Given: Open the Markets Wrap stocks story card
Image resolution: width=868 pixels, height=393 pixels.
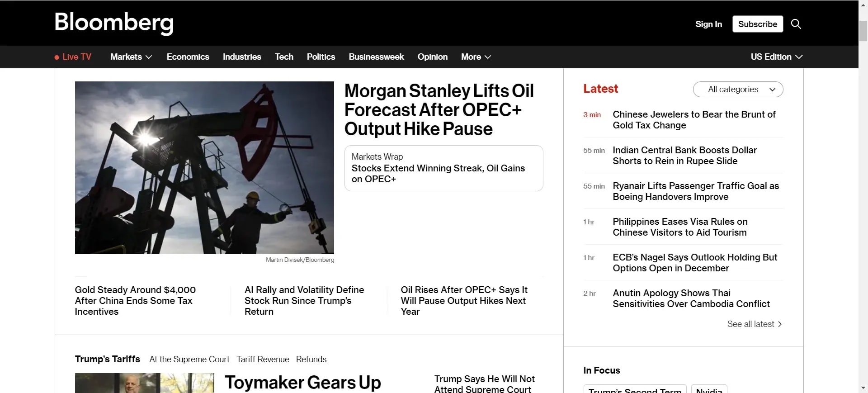Looking at the screenshot, I should (443, 168).
